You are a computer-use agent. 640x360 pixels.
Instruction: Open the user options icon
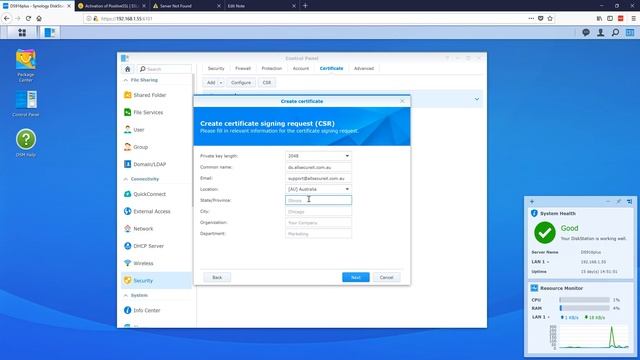coord(600,33)
